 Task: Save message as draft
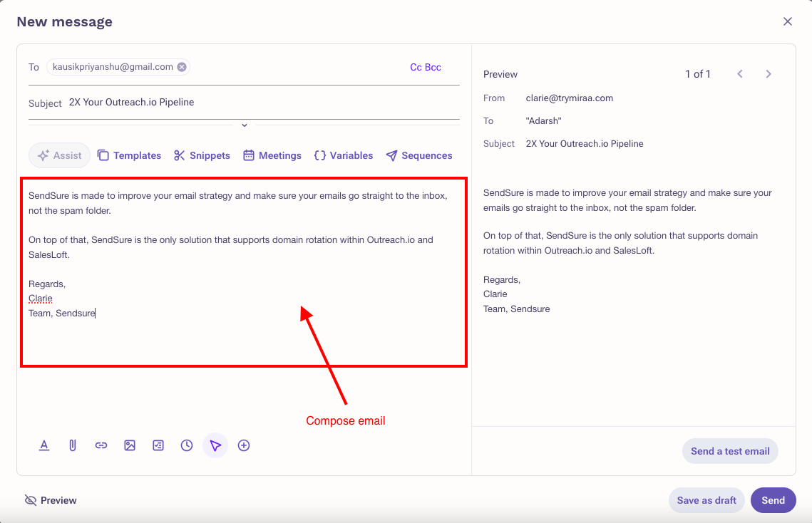(706, 500)
